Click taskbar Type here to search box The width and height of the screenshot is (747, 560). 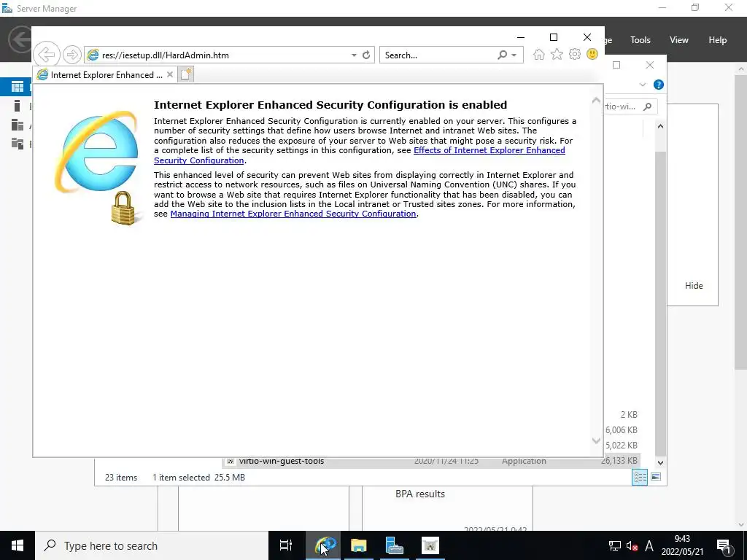pyautogui.click(x=152, y=545)
